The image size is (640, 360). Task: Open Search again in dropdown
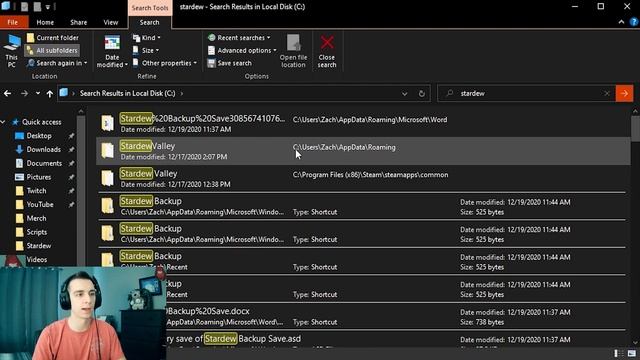[x=57, y=63]
